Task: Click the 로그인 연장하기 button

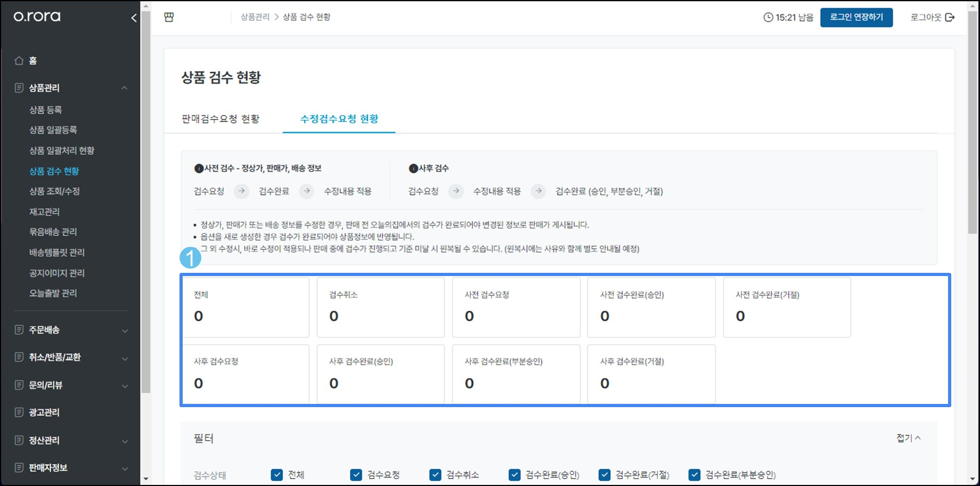Action: (856, 18)
